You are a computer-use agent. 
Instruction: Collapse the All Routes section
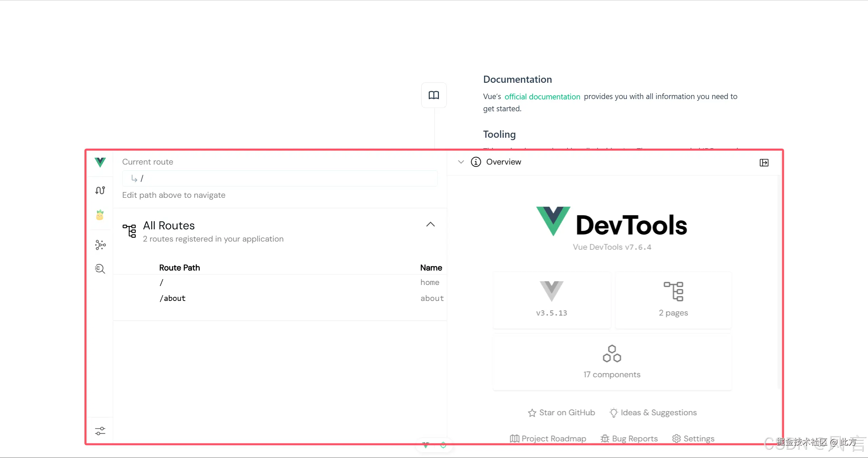(x=430, y=224)
